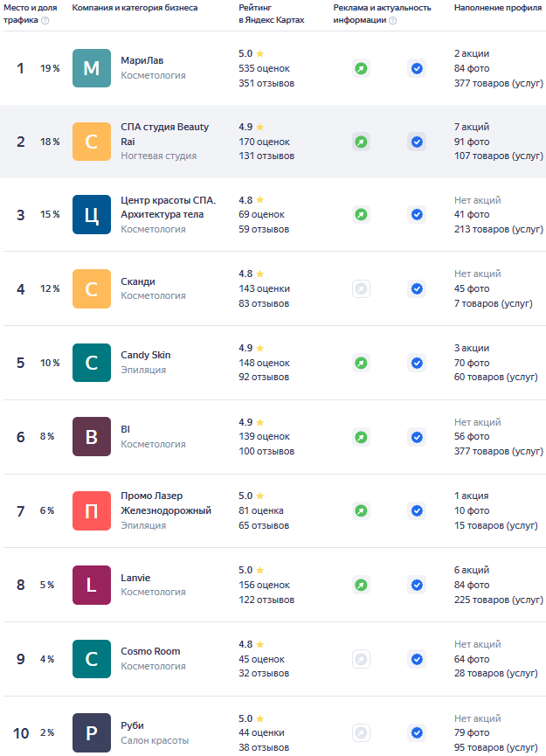Click blue verified checkmark for Lanvie
Image resolution: width=546 pixels, height=756 pixels.
[x=417, y=585]
